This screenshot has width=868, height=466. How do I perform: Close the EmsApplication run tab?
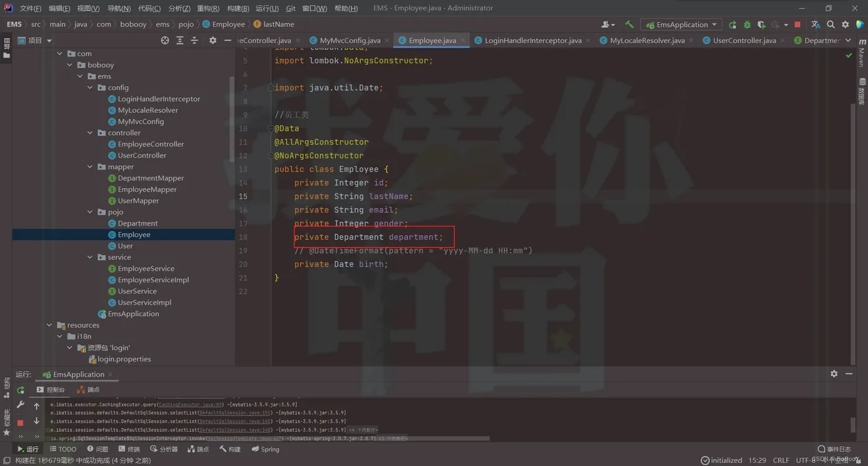(x=110, y=374)
